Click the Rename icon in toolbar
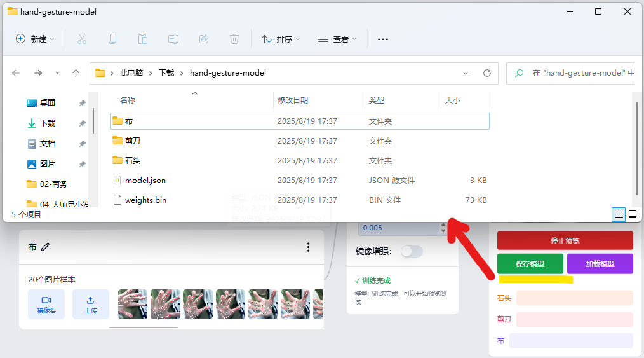The height and width of the screenshot is (358, 644). pyautogui.click(x=173, y=39)
